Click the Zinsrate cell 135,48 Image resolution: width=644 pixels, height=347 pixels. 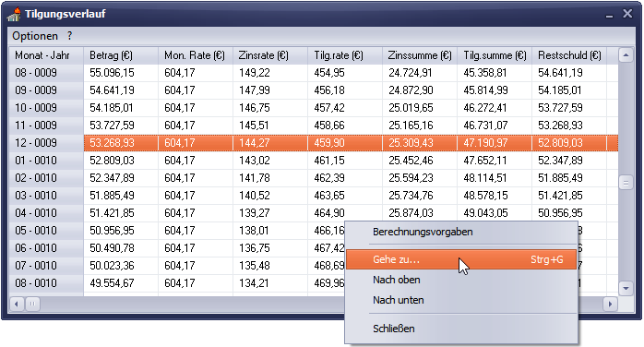click(270, 266)
